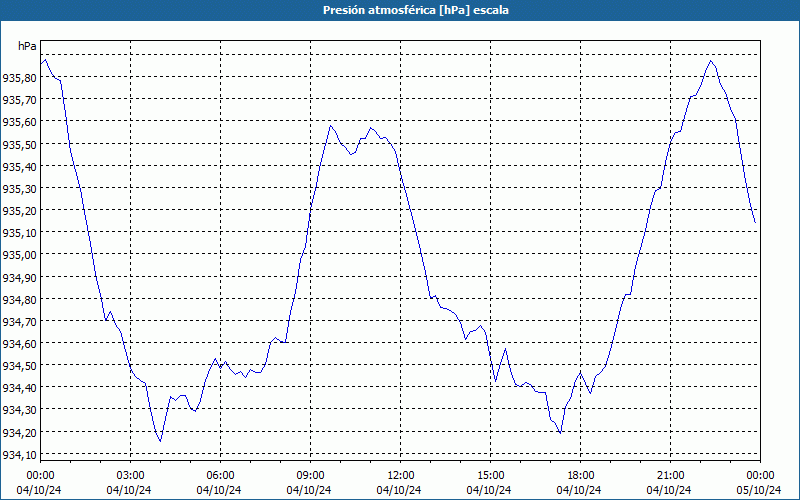Screen dimensions: 800x500
Task: Click the 04/10/24 date beneath 06:00
Action: tap(219, 490)
